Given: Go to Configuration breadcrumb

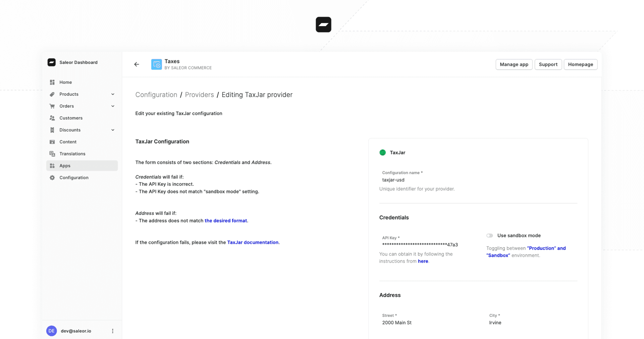Looking at the screenshot, I should [x=156, y=95].
